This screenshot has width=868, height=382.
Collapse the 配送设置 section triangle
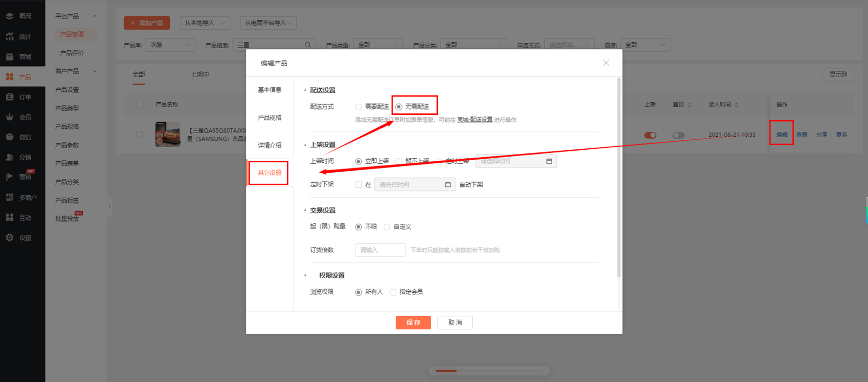click(x=305, y=90)
